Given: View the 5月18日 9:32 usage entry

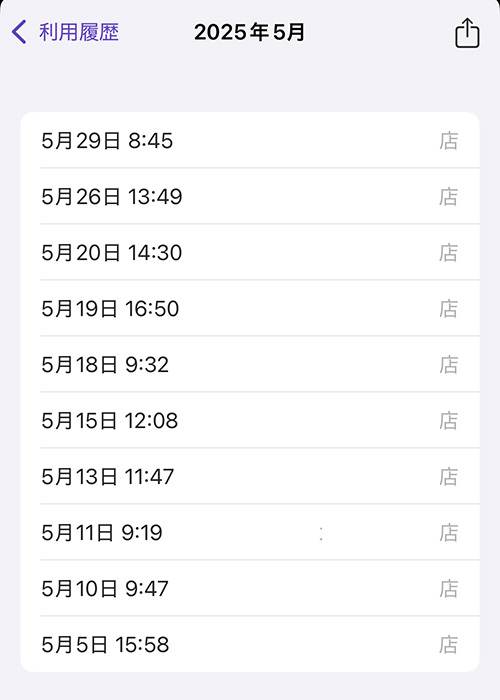Looking at the screenshot, I should point(250,364).
